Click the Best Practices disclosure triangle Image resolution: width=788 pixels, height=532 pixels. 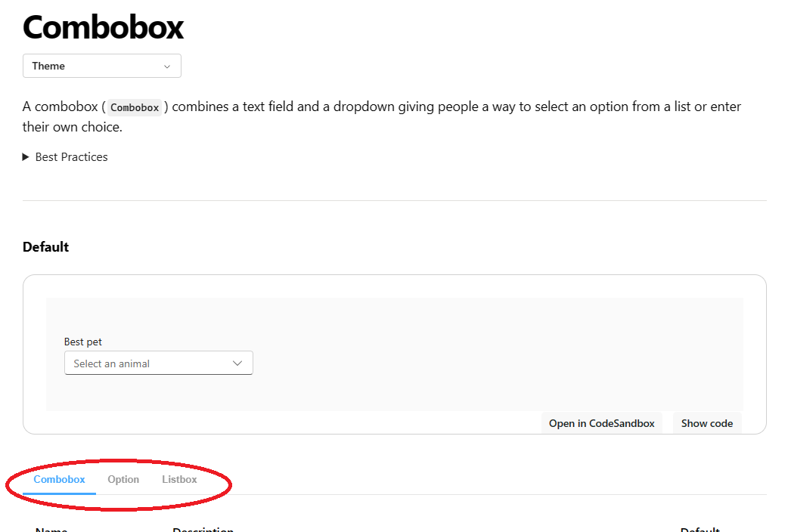point(25,156)
